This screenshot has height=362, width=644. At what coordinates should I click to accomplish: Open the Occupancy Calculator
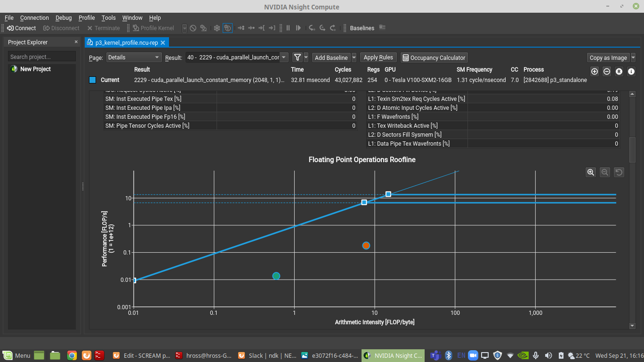[x=434, y=58]
